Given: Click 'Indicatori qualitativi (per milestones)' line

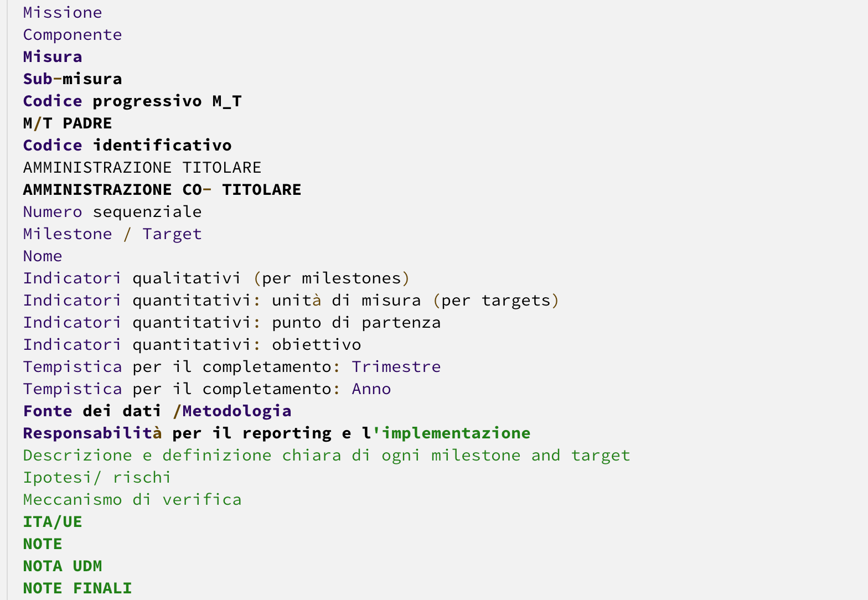Looking at the screenshot, I should [216, 278].
